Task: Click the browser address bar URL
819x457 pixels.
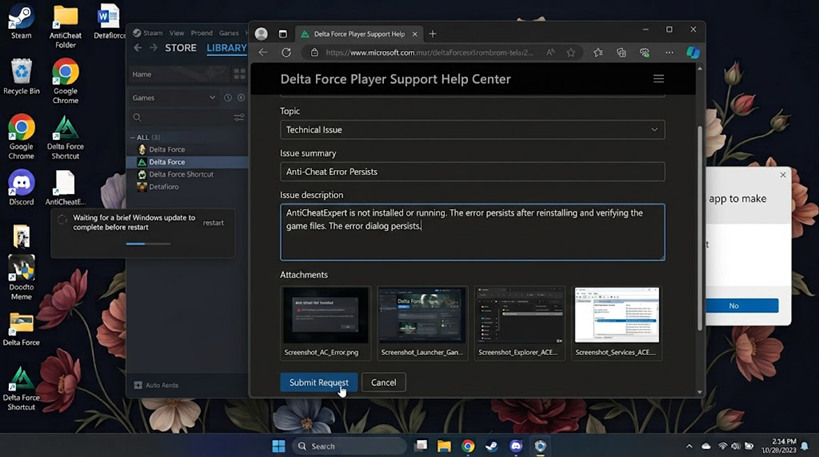Action: [429, 52]
